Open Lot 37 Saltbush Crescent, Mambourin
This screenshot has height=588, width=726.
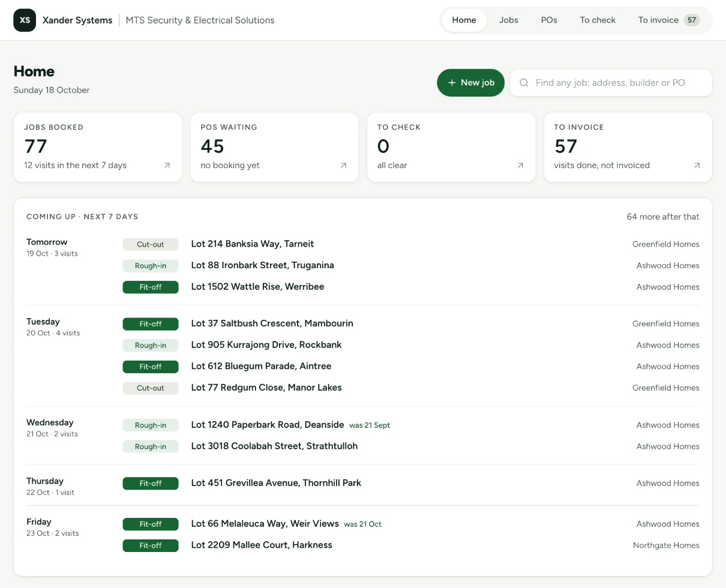click(x=272, y=323)
